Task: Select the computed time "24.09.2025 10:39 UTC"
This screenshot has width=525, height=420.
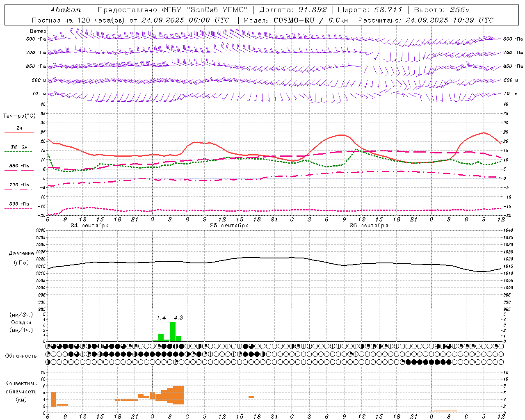Action: 450,20
